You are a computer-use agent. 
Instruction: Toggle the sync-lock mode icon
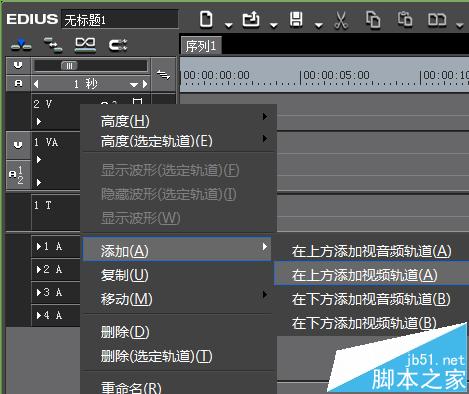pyautogui.click(x=53, y=44)
